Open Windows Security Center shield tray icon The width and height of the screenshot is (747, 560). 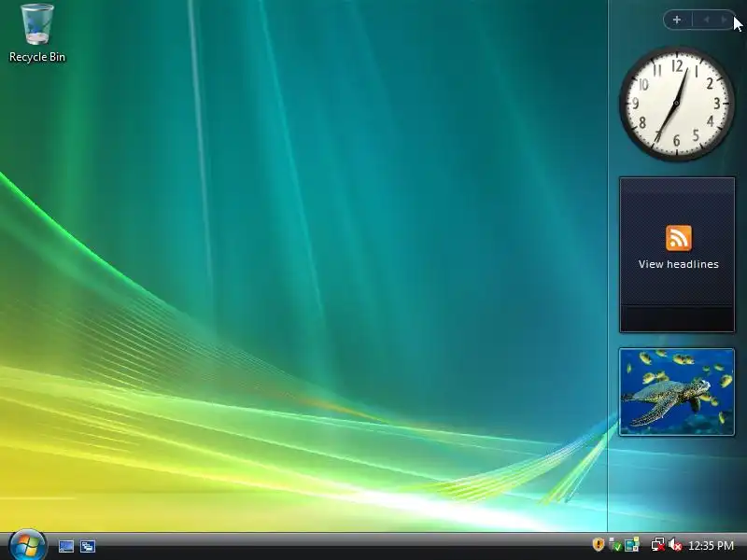click(x=598, y=544)
